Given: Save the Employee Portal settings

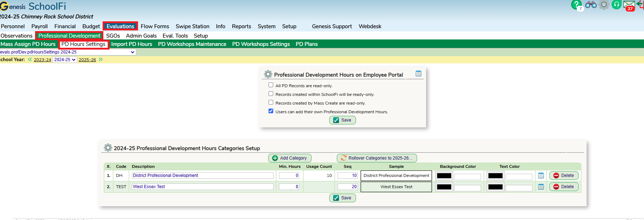Looking at the screenshot, I should click(343, 120).
